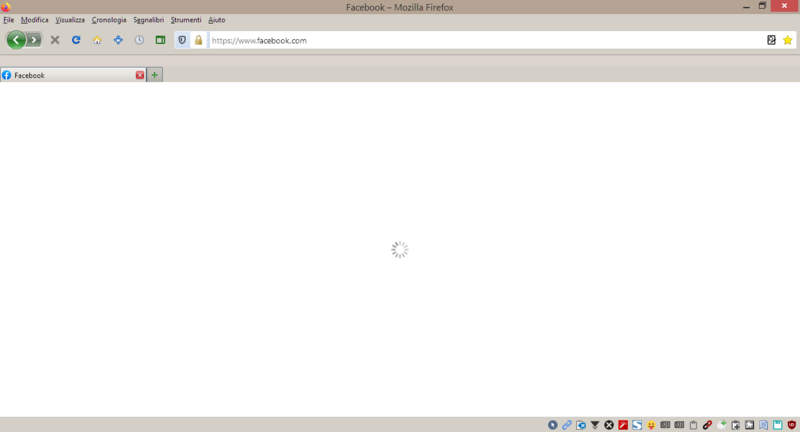The image size is (800, 432).
Task: Click the blue chain link status icon
Action: tap(567, 425)
